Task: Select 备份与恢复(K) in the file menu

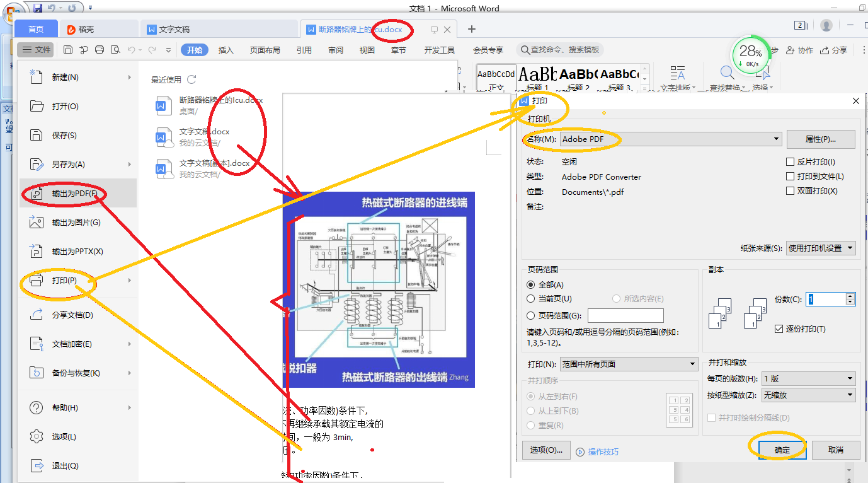Action: pyautogui.click(x=78, y=373)
